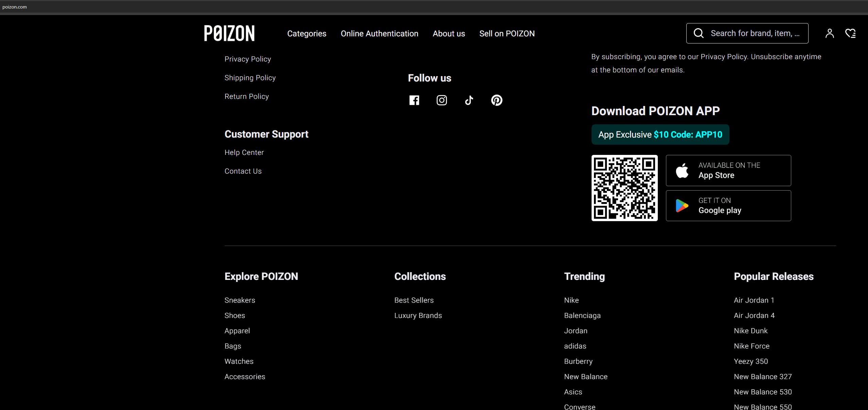Go to Online Authentication

click(x=379, y=34)
